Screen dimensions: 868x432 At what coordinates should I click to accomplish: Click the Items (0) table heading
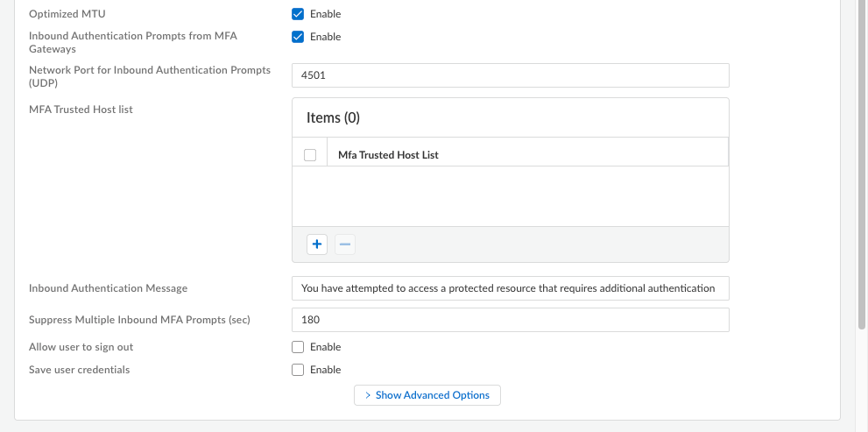[333, 117]
